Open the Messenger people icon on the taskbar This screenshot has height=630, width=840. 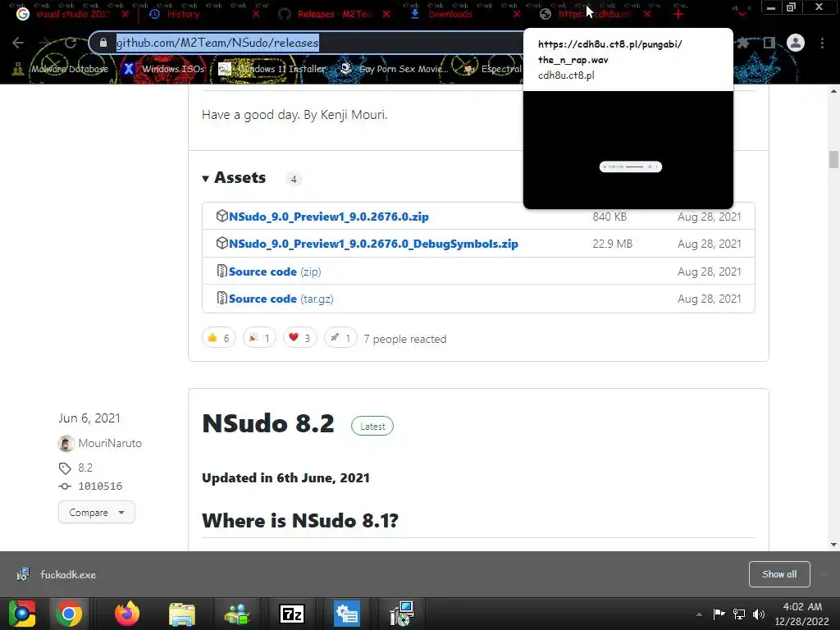coord(237,614)
